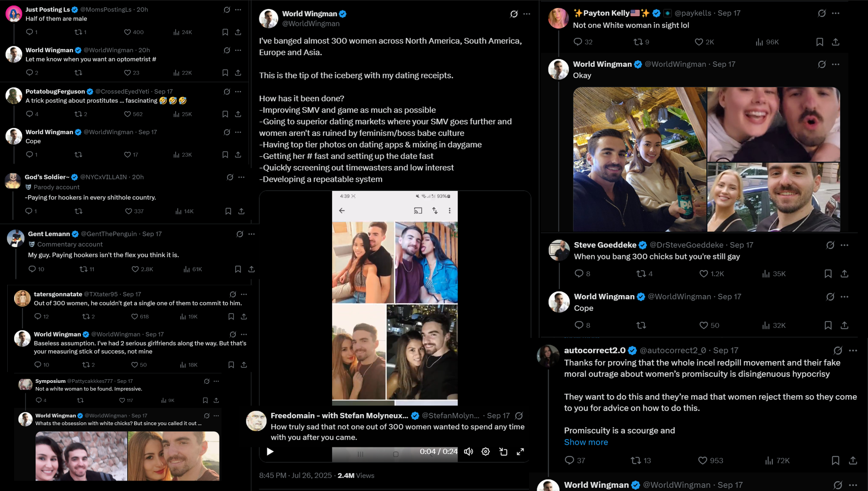The image size is (868, 491).
Task: Open Gent Lemann's profile name
Action: point(49,234)
